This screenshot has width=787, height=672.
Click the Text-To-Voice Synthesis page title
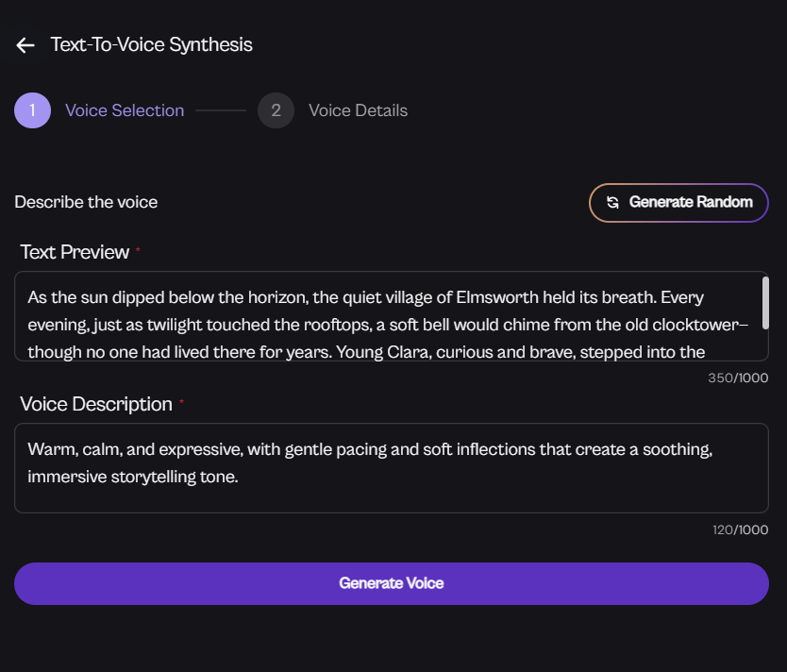click(x=151, y=44)
